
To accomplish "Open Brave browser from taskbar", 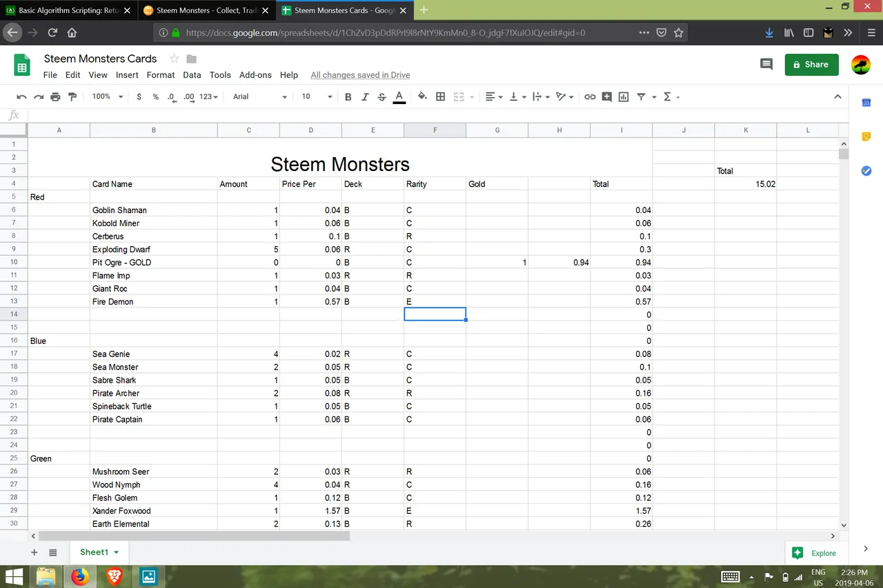I will click(114, 576).
